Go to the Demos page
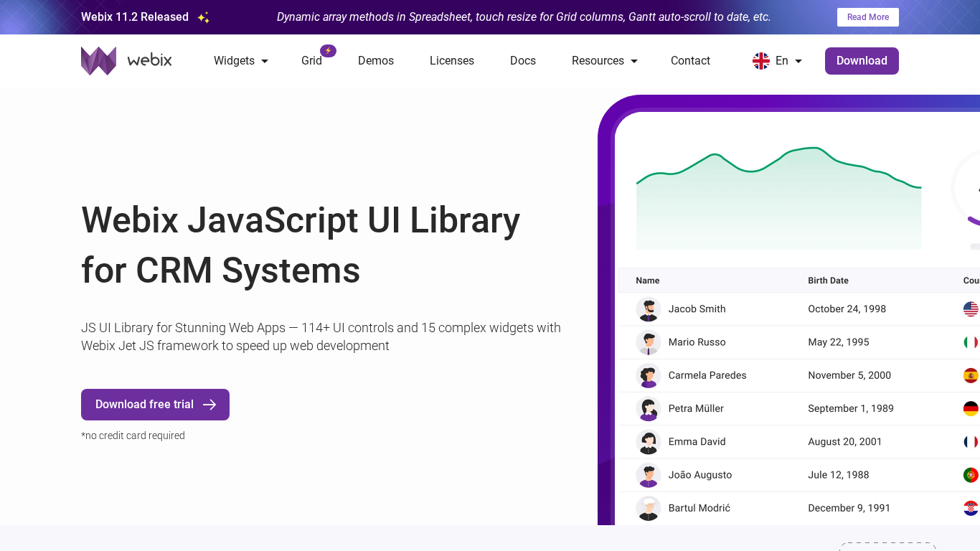Viewport: 980px width, 551px height. 376,61
